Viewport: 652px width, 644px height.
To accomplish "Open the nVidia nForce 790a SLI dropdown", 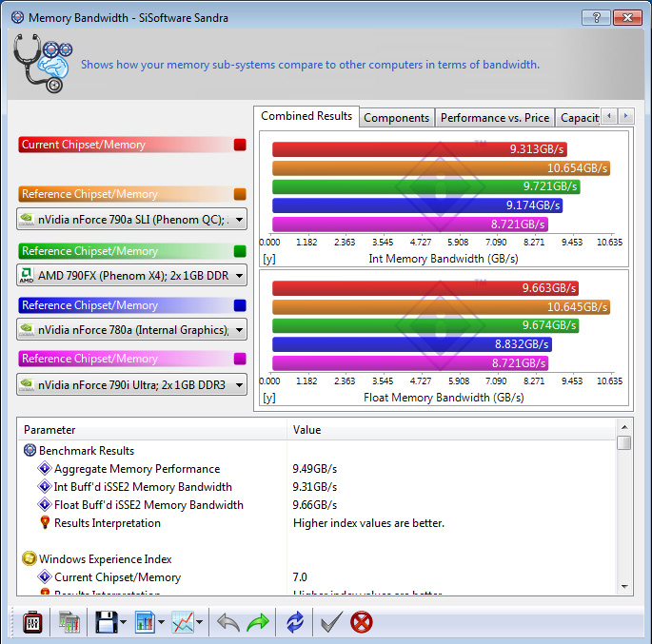I will (x=131, y=219).
